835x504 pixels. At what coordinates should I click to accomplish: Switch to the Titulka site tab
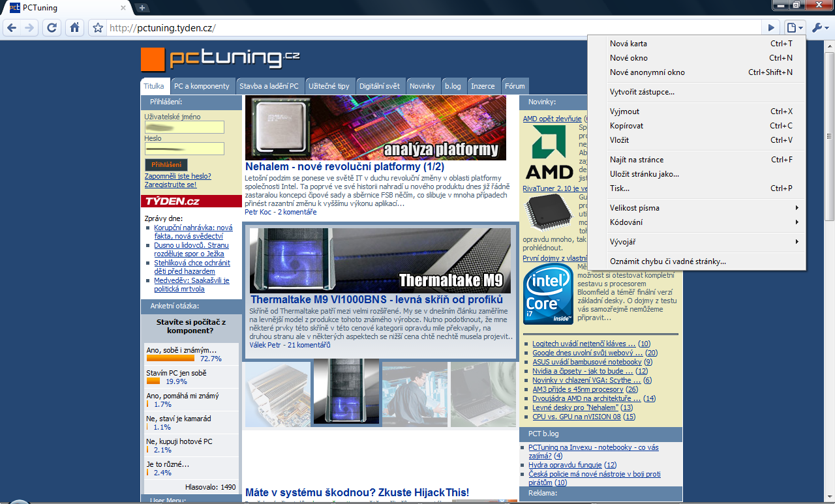(x=155, y=86)
